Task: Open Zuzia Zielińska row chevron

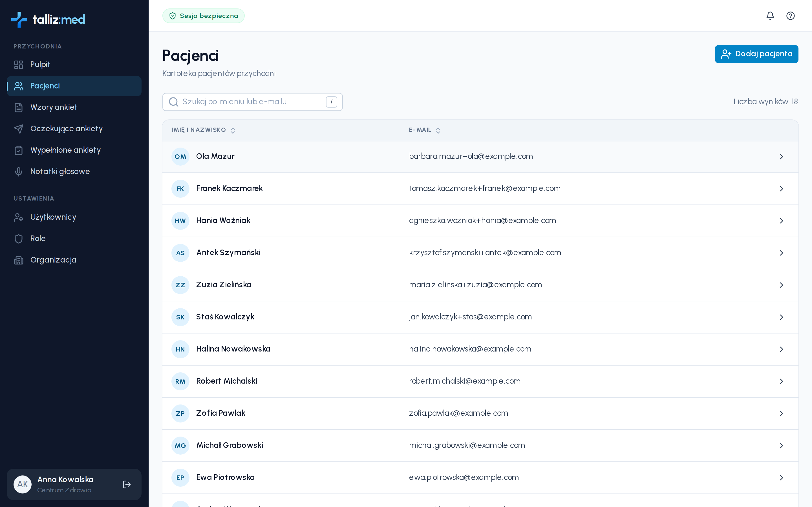Action: (x=781, y=285)
